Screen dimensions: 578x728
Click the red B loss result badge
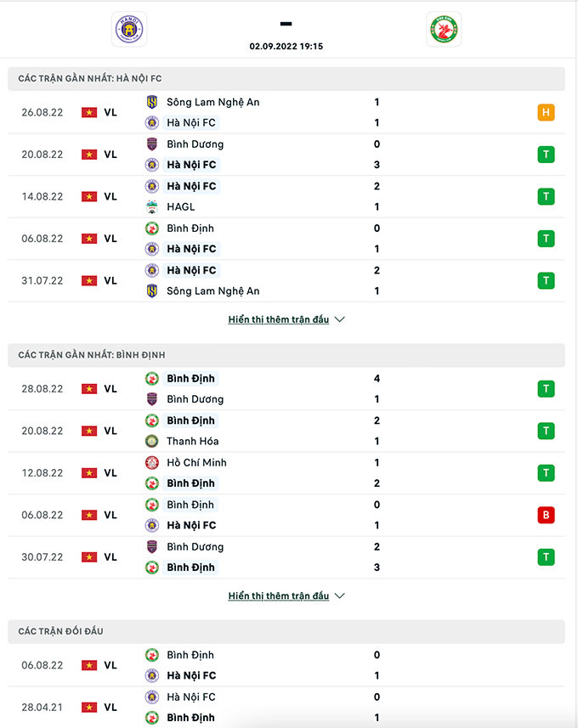[x=546, y=515]
